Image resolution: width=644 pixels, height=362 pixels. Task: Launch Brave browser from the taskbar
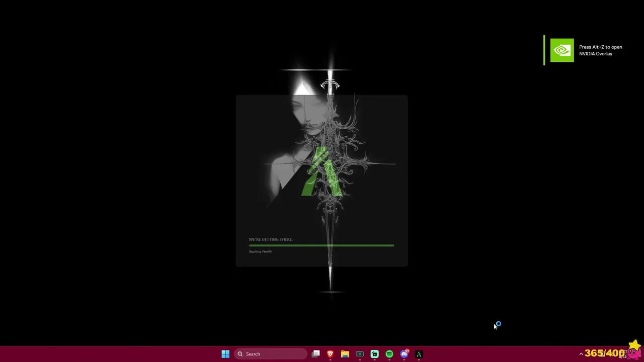point(330,354)
